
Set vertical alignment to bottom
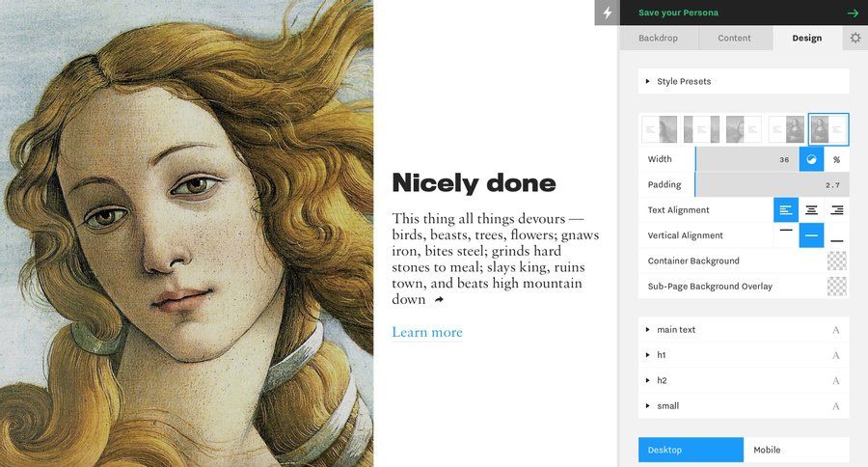coord(837,235)
